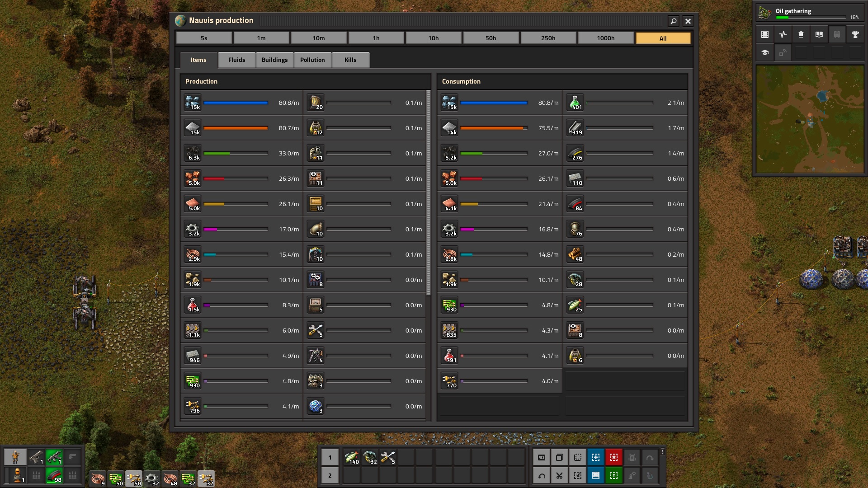
Task: Click the iron plate 80.7/m production icon
Action: pos(193,128)
